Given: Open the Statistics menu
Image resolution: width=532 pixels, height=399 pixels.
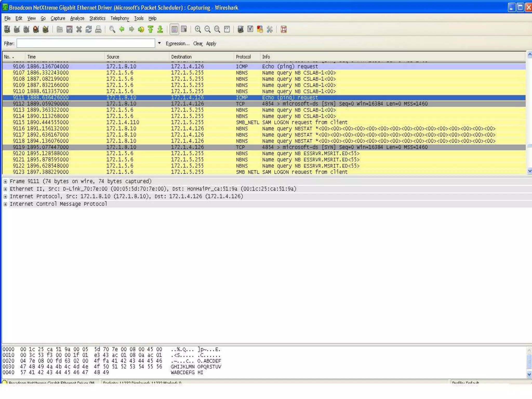Looking at the screenshot, I should pos(97,18).
